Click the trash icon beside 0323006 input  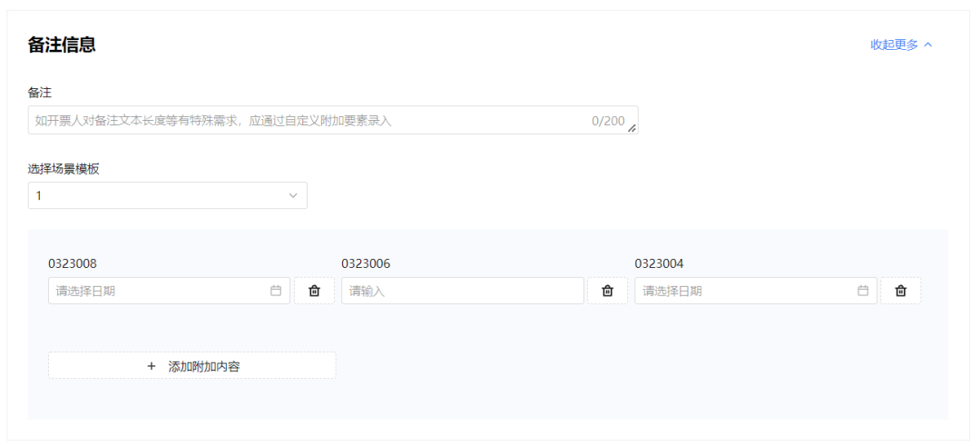pyautogui.click(x=607, y=291)
